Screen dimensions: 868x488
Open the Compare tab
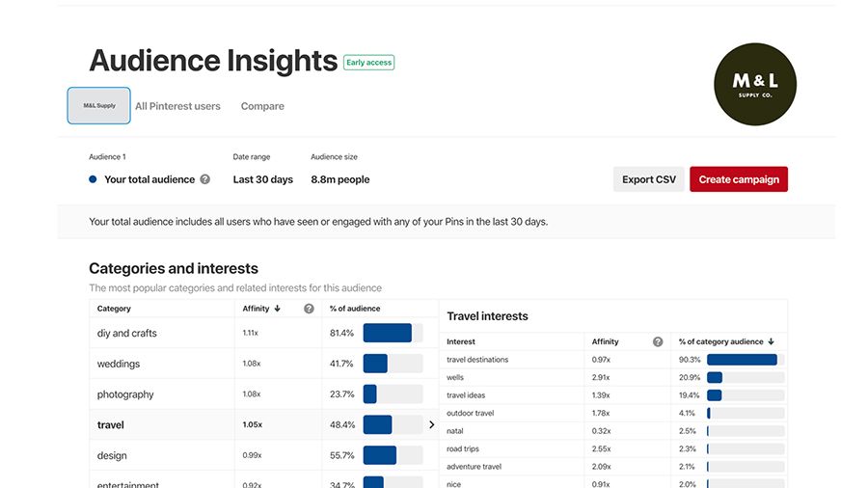pyautogui.click(x=262, y=106)
